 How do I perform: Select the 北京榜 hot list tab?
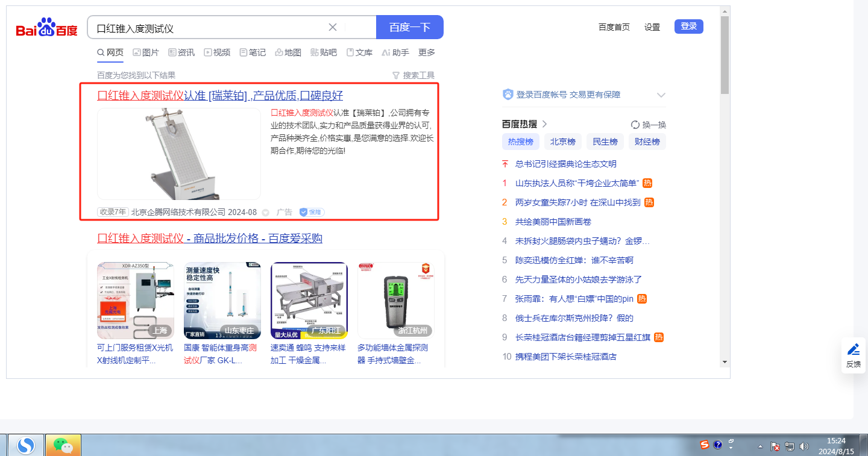point(563,142)
